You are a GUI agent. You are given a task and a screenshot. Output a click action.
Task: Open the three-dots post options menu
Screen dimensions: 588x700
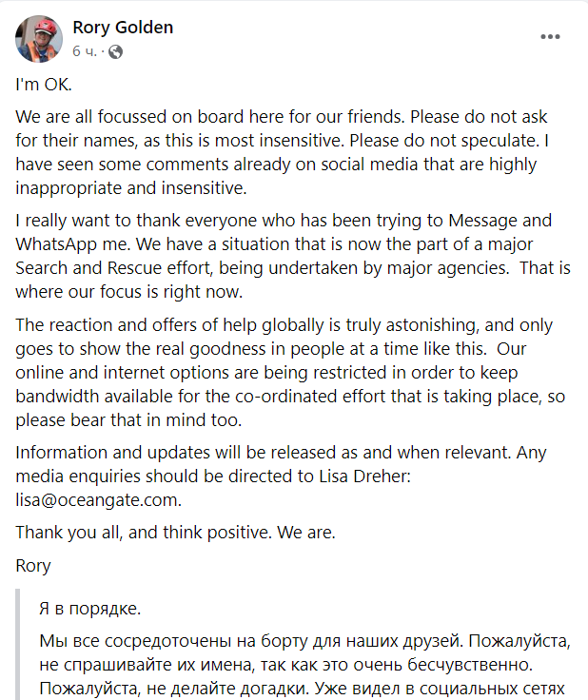pyautogui.click(x=551, y=37)
